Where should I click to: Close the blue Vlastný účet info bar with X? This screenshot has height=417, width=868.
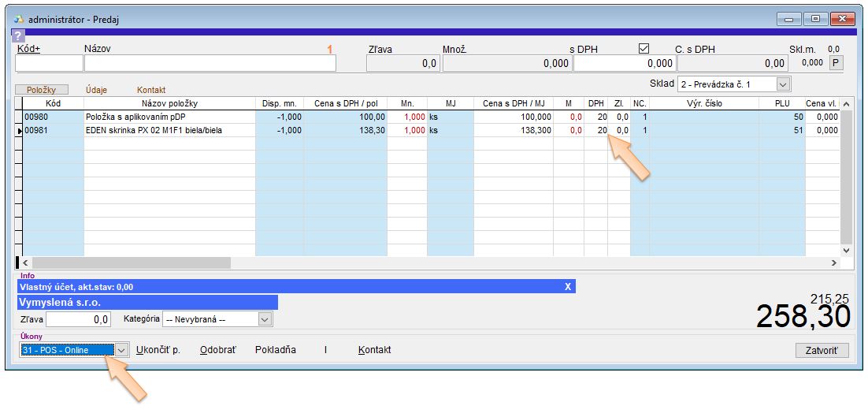pyautogui.click(x=567, y=287)
